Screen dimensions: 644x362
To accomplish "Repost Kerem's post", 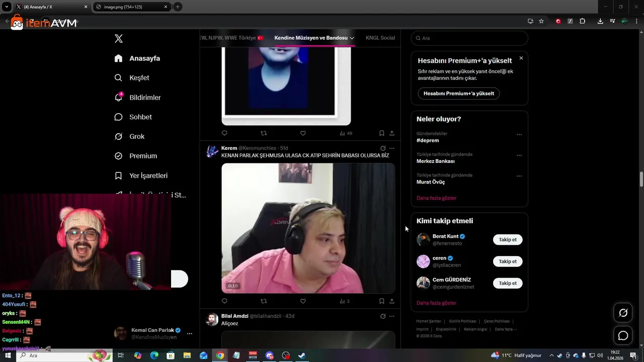I will click(264, 301).
